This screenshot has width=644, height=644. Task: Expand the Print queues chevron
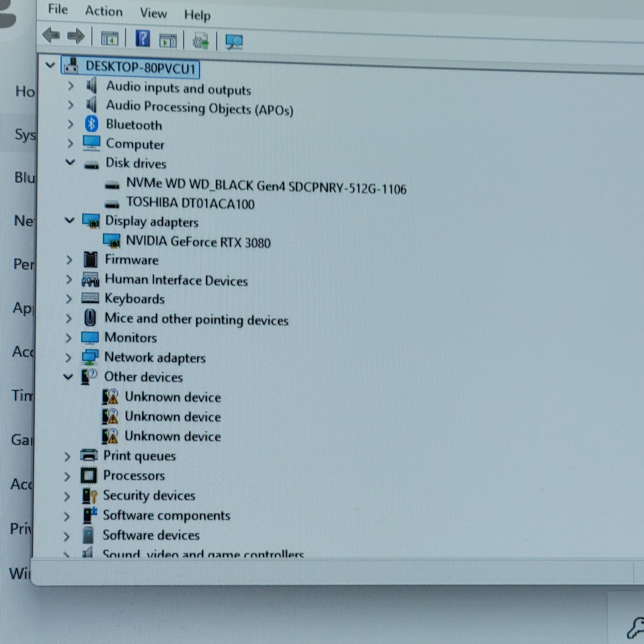[x=67, y=456]
